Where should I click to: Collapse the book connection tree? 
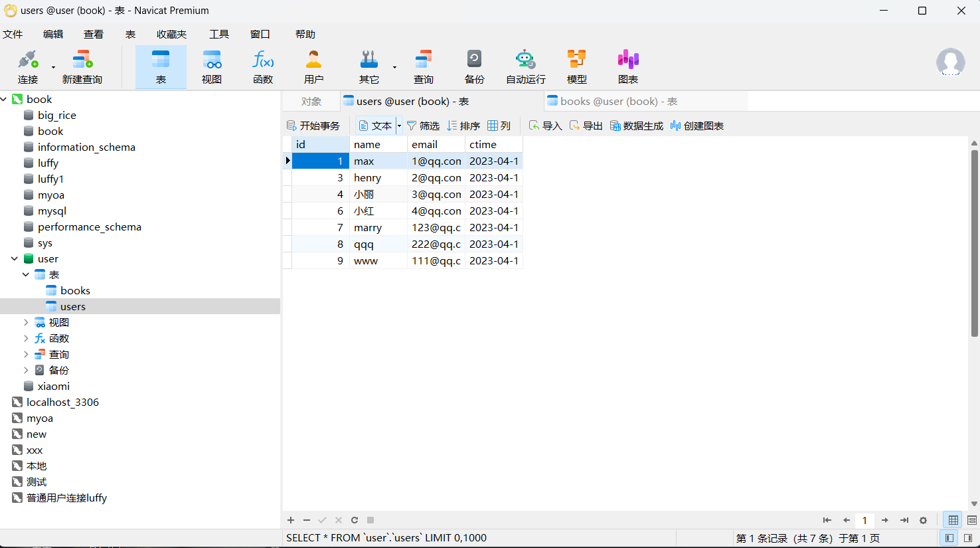tap(4, 99)
